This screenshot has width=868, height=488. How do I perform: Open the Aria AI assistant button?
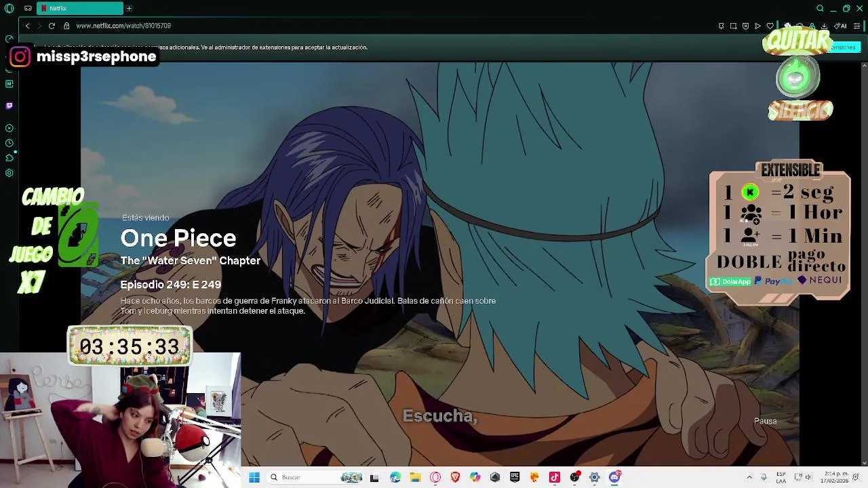(840, 26)
